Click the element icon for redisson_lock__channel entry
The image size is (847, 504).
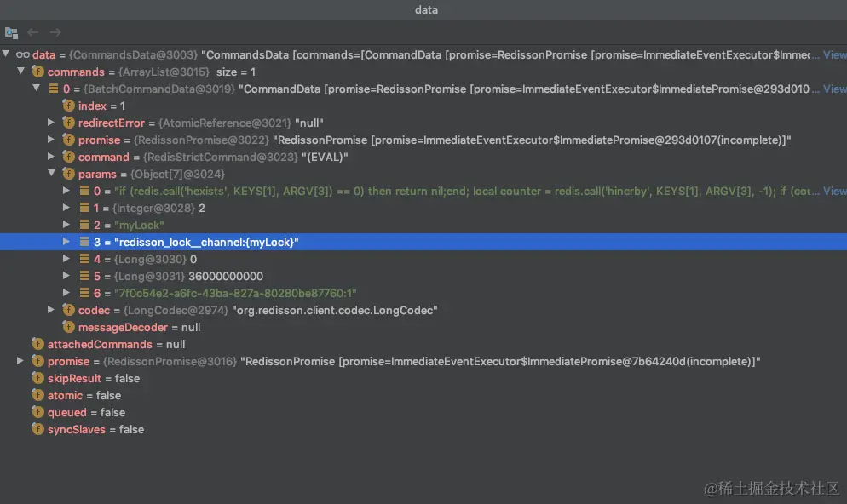84,242
